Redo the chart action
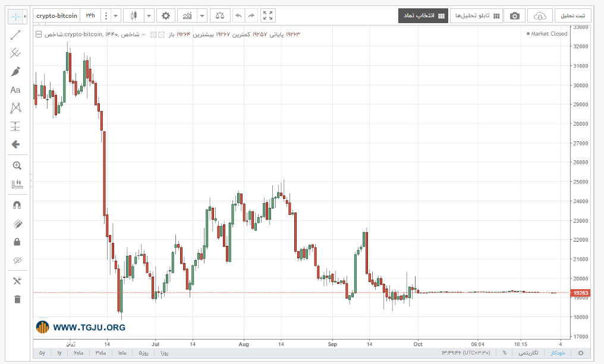The width and height of the screenshot is (604, 364). point(251,16)
